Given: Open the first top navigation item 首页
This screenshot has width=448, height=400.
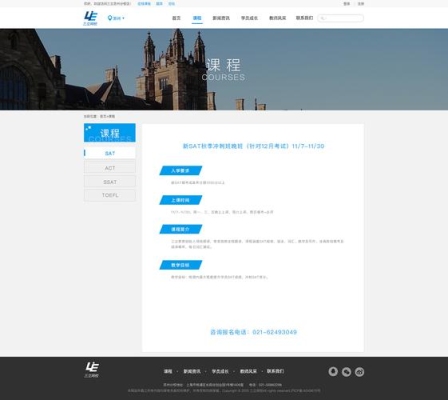Looking at the screenshot, I should 176,18.
